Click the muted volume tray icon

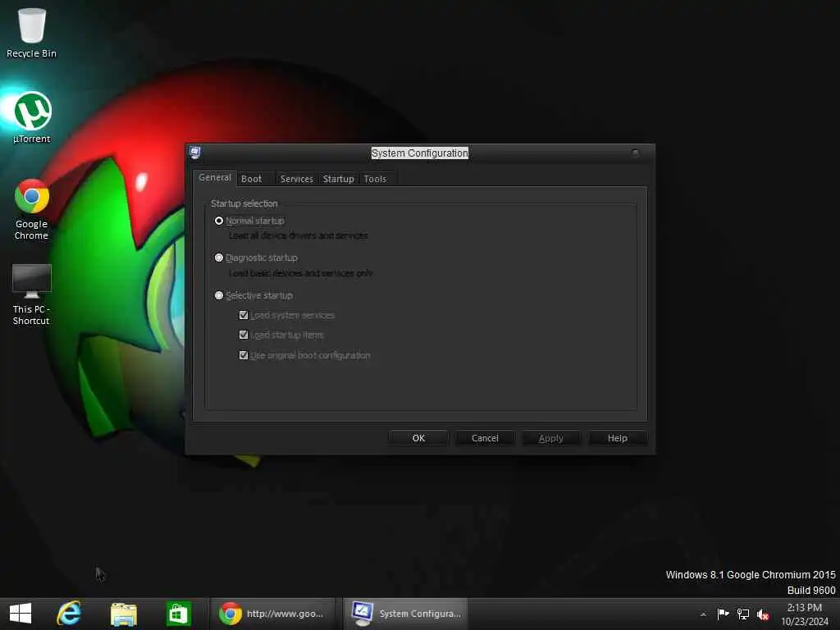click(763, 614)
